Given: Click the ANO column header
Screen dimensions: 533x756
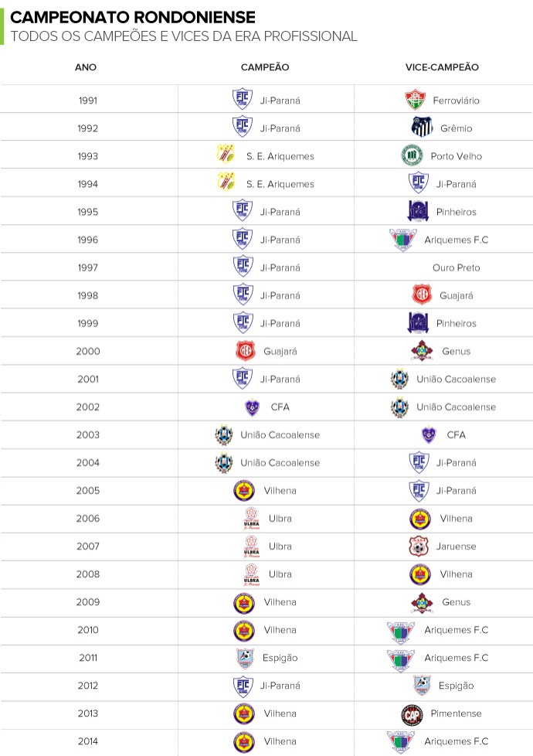Looking at the screenshot, I should tap(86, 67).
